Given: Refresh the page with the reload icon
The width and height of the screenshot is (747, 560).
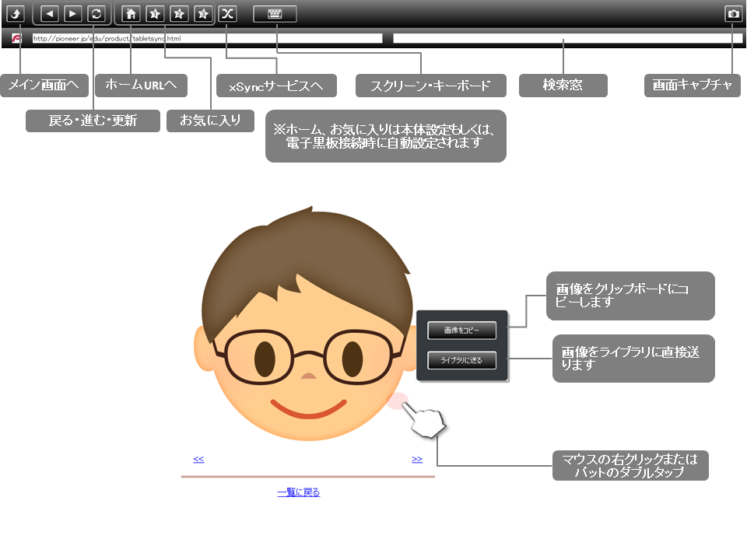Looking at the screenshot, I should tap(96, 14).
